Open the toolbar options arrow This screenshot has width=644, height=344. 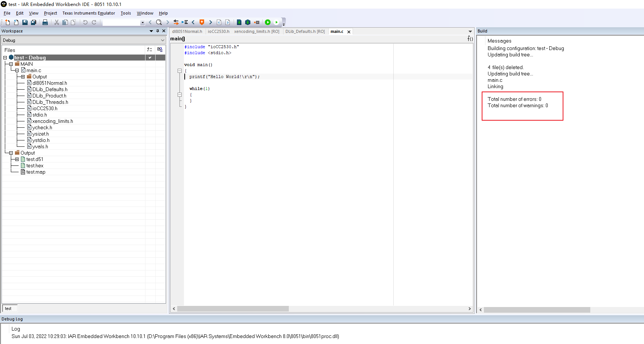click(x=284, y=25)
